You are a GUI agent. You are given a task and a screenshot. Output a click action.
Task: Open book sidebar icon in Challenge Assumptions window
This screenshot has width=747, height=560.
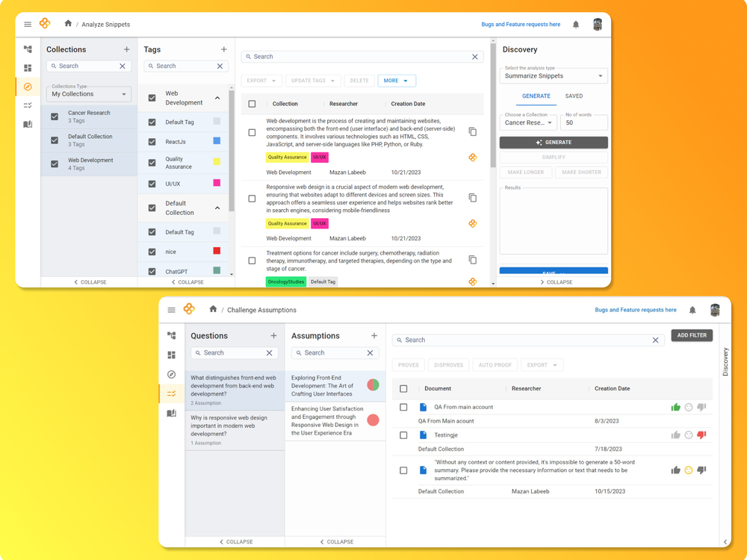(x=172, y=413)
